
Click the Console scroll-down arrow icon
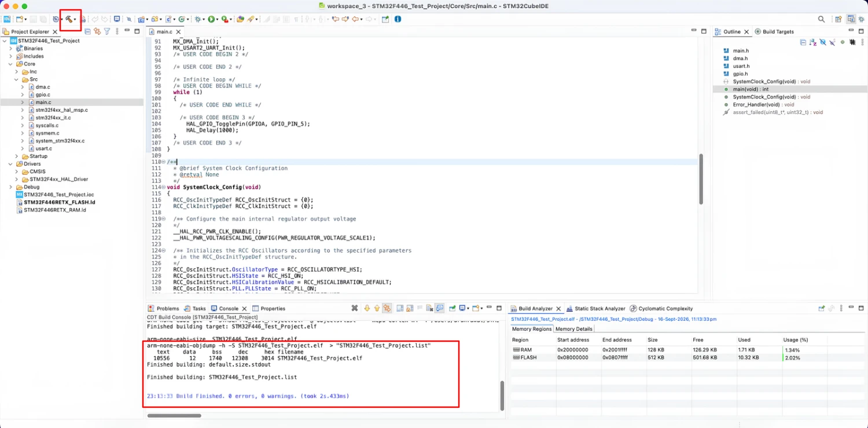pyautogui.click(x=367, y=308)
